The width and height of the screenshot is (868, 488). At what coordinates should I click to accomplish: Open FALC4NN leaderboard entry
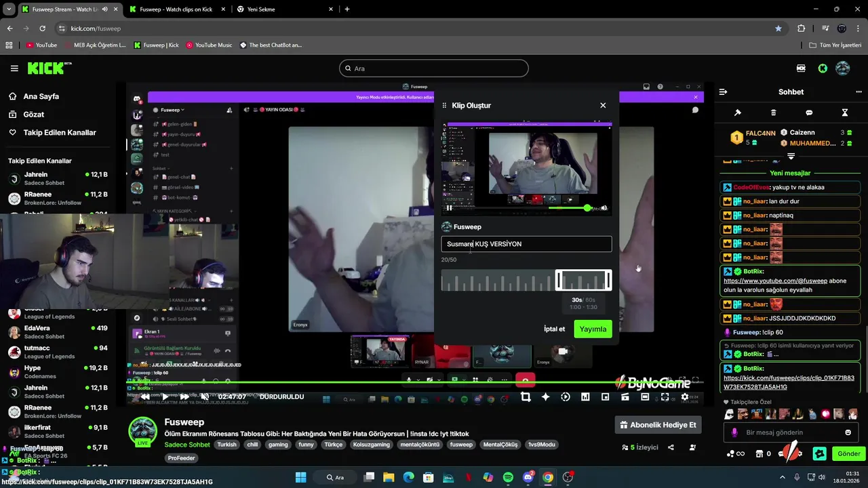click(753, 138)
